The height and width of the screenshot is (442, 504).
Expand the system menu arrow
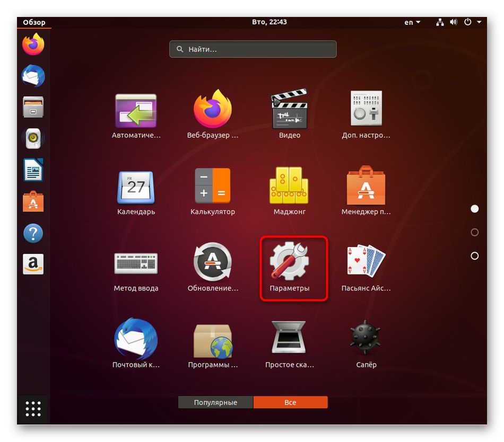[479, 22]
